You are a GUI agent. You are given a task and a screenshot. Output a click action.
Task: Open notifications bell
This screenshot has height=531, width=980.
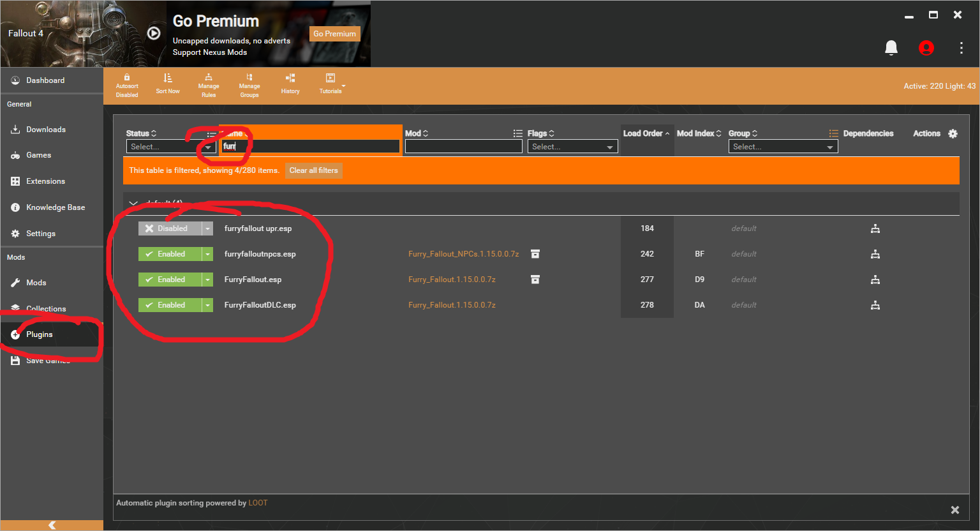[891, 48]
